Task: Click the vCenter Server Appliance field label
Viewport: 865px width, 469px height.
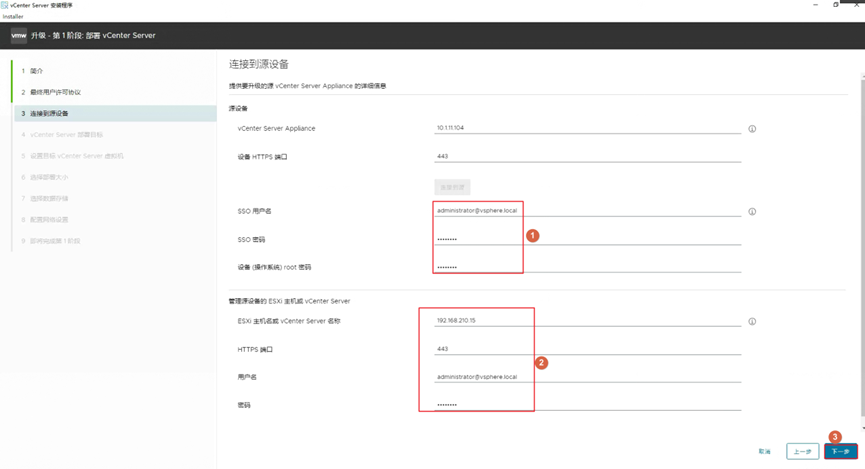Action: click(276, 129)
